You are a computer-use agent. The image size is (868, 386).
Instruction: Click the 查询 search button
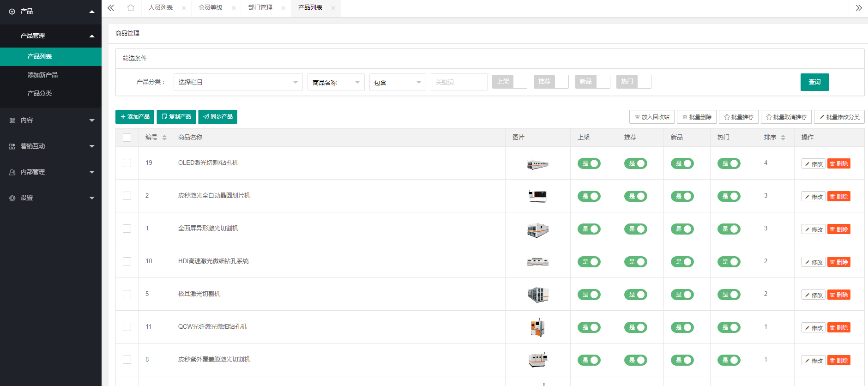click(815, 82)
